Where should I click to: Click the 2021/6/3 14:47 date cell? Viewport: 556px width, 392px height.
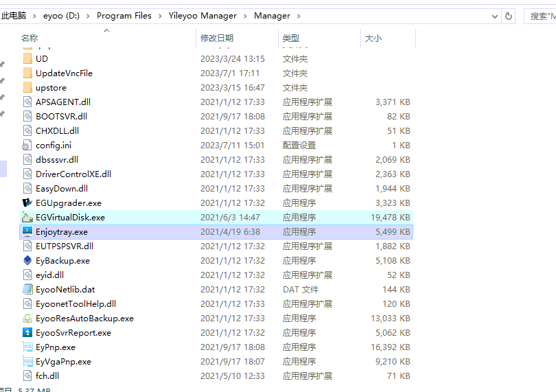tap(230, 217)
